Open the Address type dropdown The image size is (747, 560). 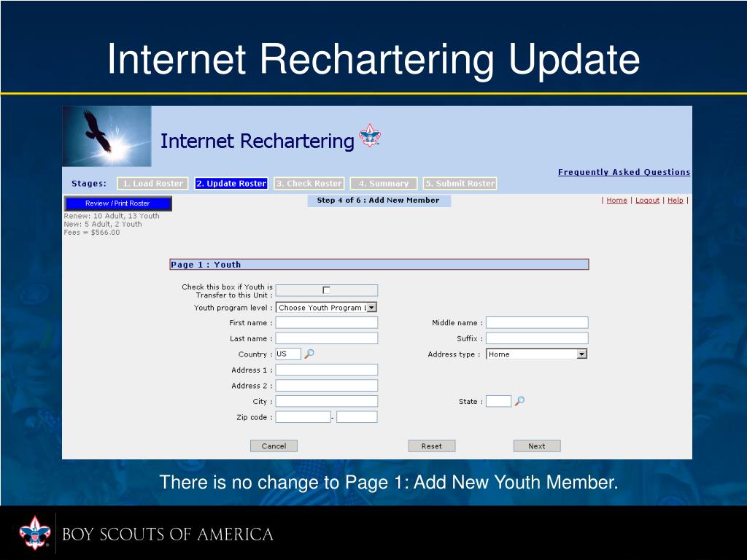[x=537, y=354]
